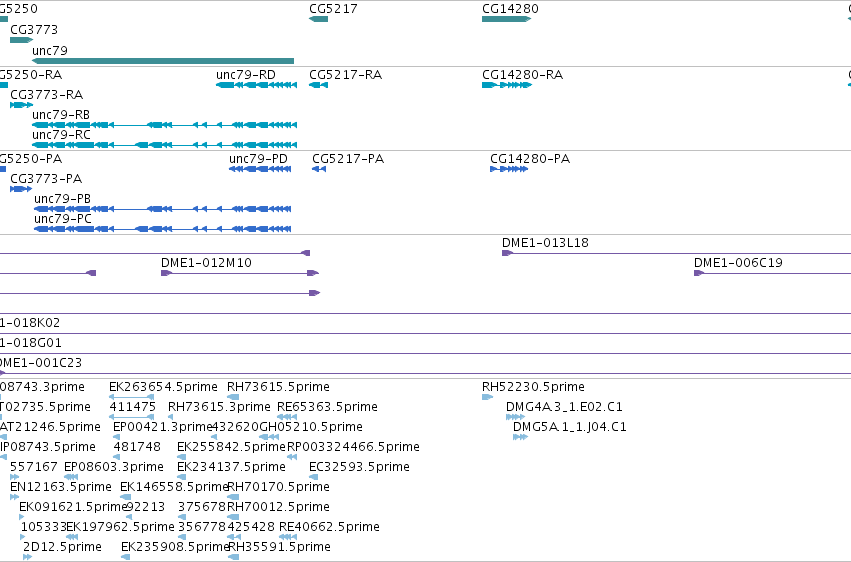Select the unc79-RC transcript track
Viewport: 851px width, 562px height.
click(164, 145)
